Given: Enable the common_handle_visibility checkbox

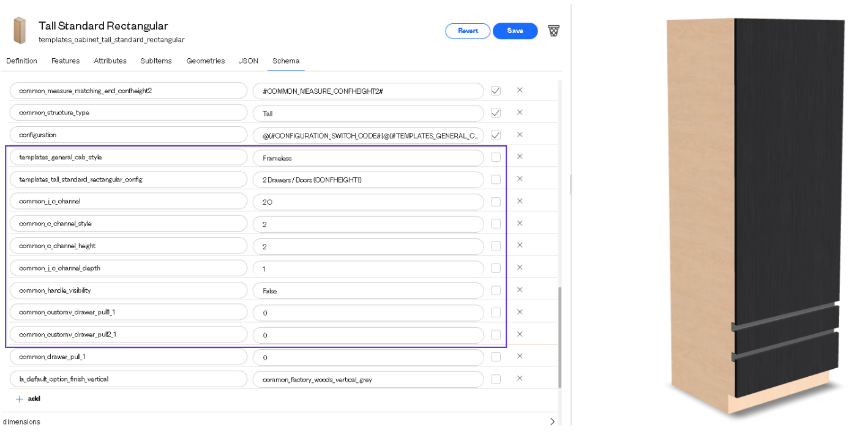Looking at the screenshot, I should coord(496,290).
